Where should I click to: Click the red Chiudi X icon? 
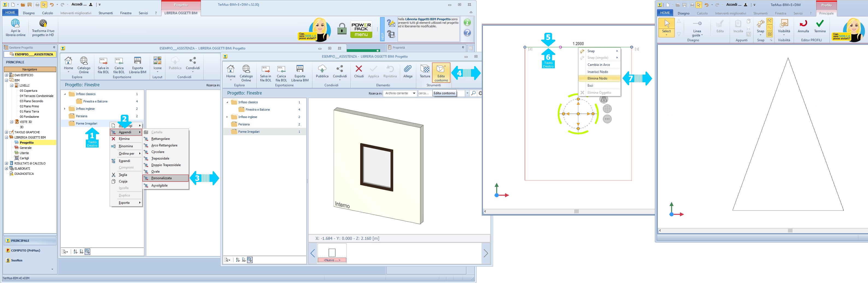click(x=359, y=72)
